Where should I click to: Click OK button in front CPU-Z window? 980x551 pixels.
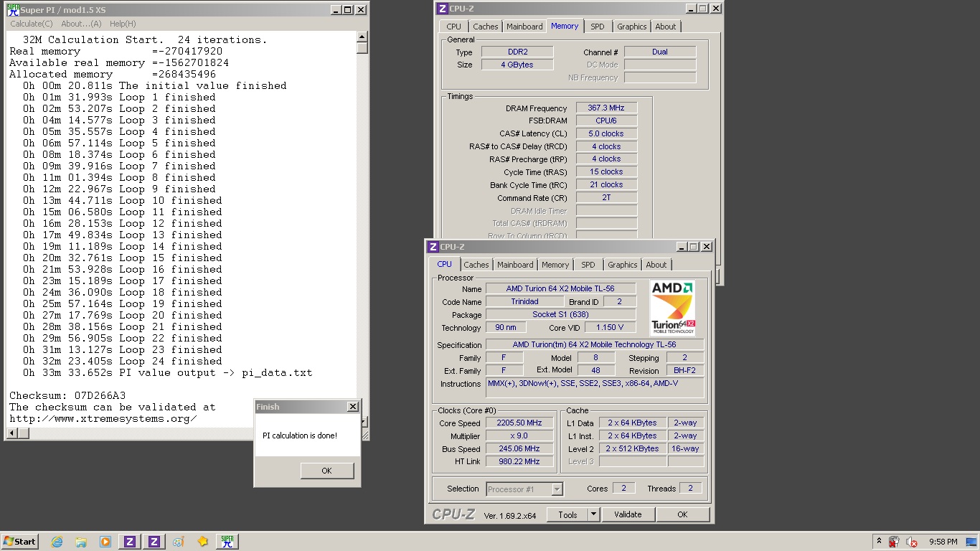pyautogui.click(x=682, y=514)
